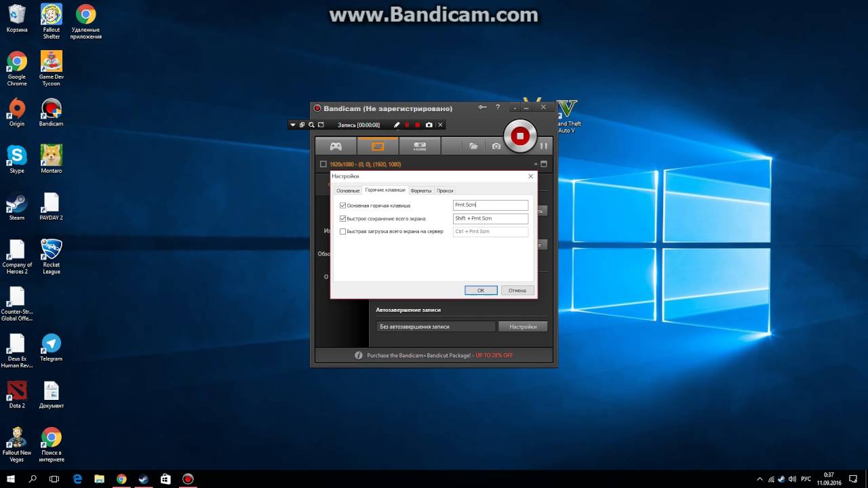Screen dimensions: 868x488
Task: Select Dota 2 desktop icon
Action: click(x=17, y=394)
